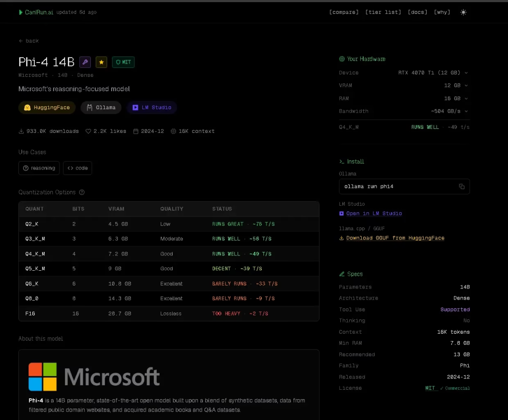Expand the Device RTX 4070 Ti dropdown
The image size is (508, 420).
(433, 73)
